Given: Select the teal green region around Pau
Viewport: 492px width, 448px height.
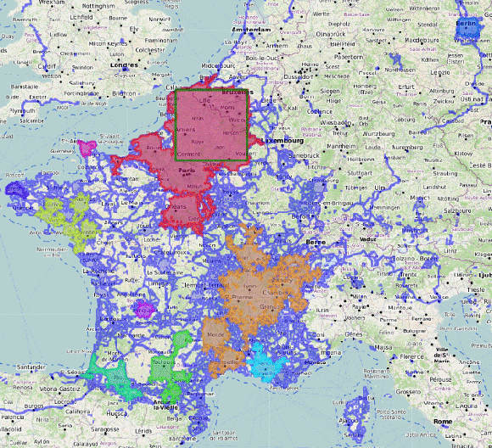Looking at the screenshot, I should (118, 378).
